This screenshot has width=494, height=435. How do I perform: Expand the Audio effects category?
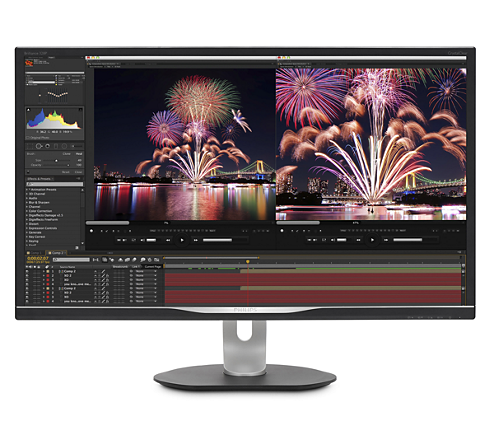coord(27,198)
